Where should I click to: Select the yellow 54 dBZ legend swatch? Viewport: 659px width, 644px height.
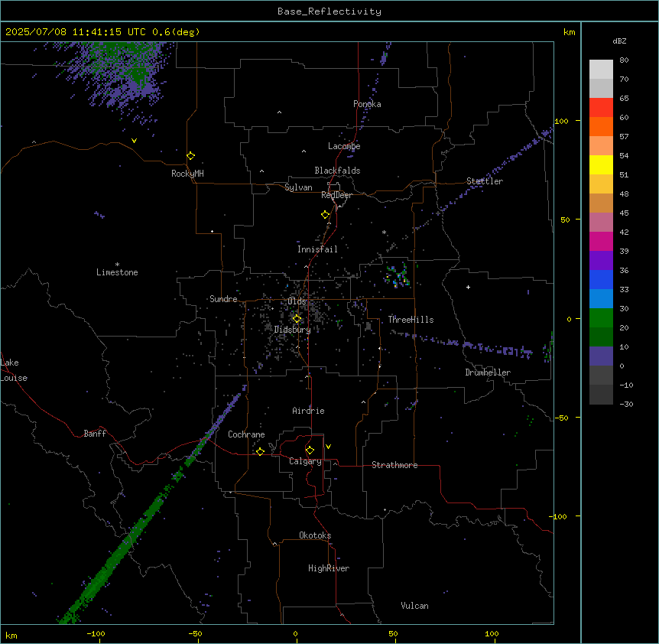tap(601, 164)
